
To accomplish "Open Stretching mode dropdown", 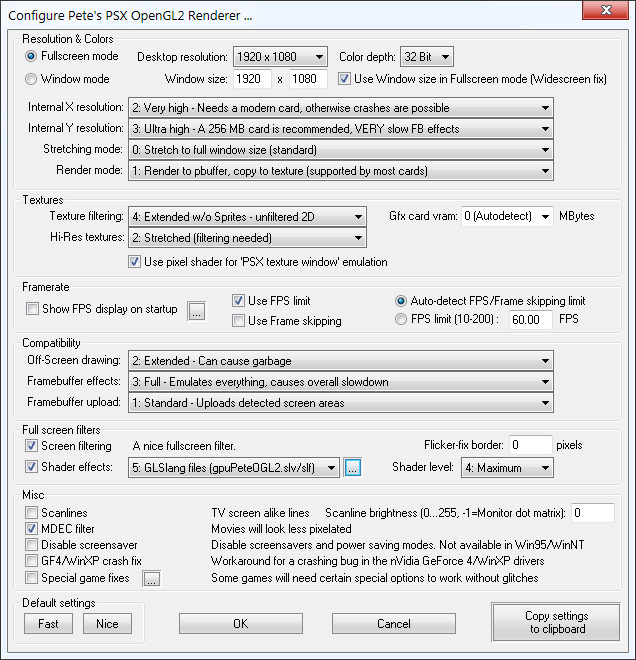I will click(x=341, y=150).
